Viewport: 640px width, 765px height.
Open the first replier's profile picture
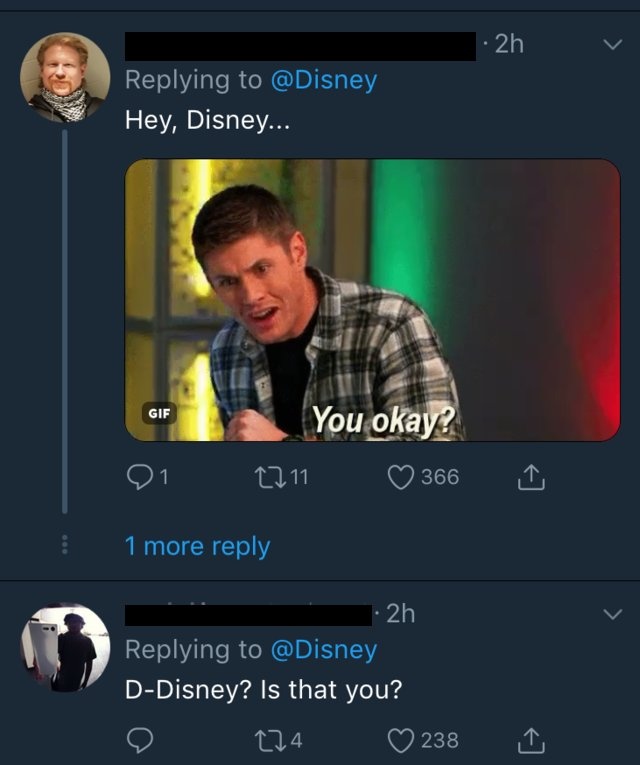pyautogui.click(x=65, y=77)
